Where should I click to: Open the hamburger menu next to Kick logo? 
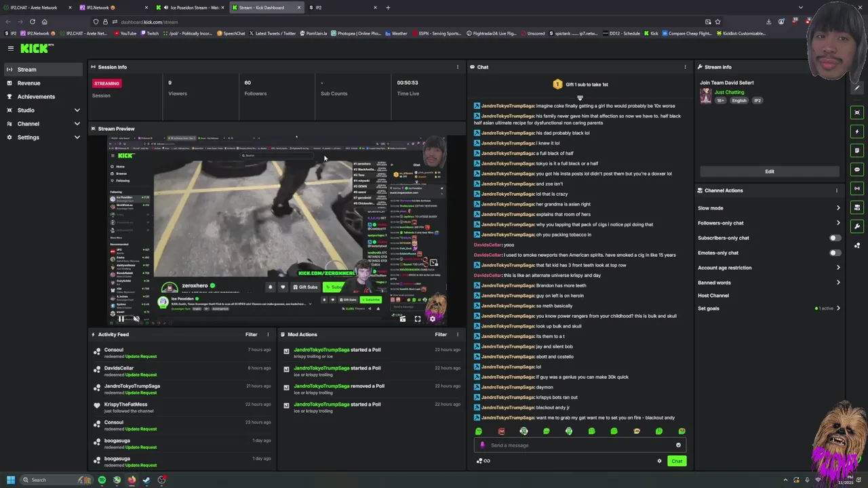[11, 48]
